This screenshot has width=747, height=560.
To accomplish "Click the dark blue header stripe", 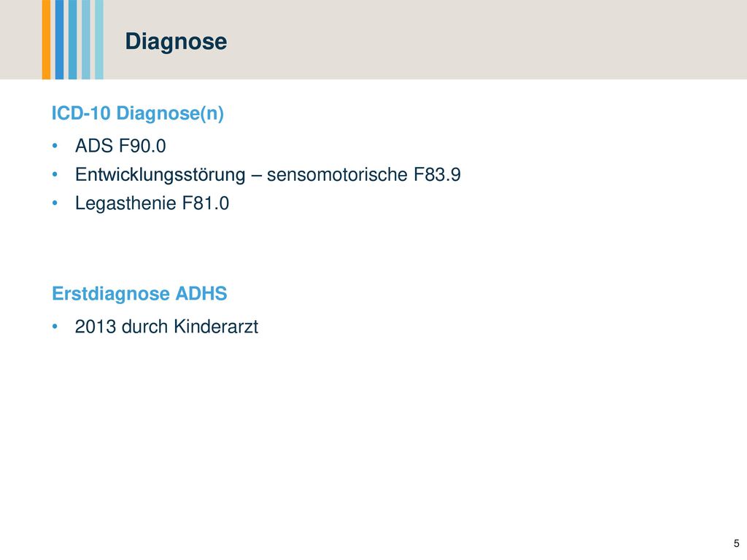I will point(60,39).
